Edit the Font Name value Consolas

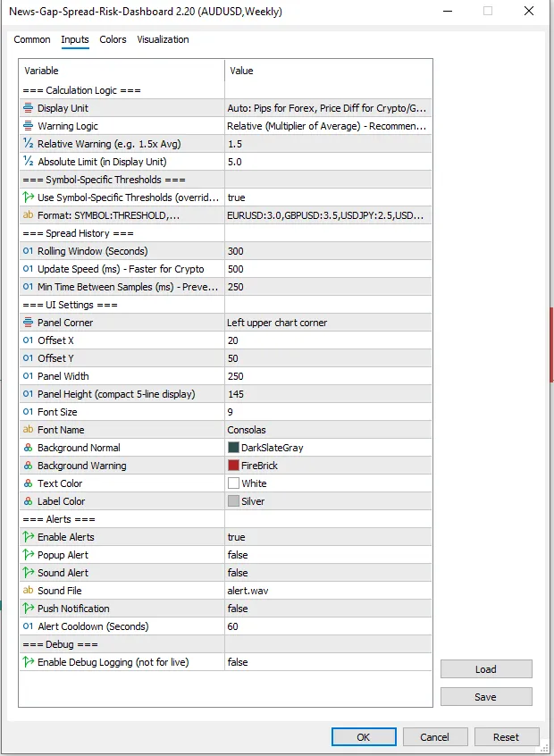click(x=328, y=429)
